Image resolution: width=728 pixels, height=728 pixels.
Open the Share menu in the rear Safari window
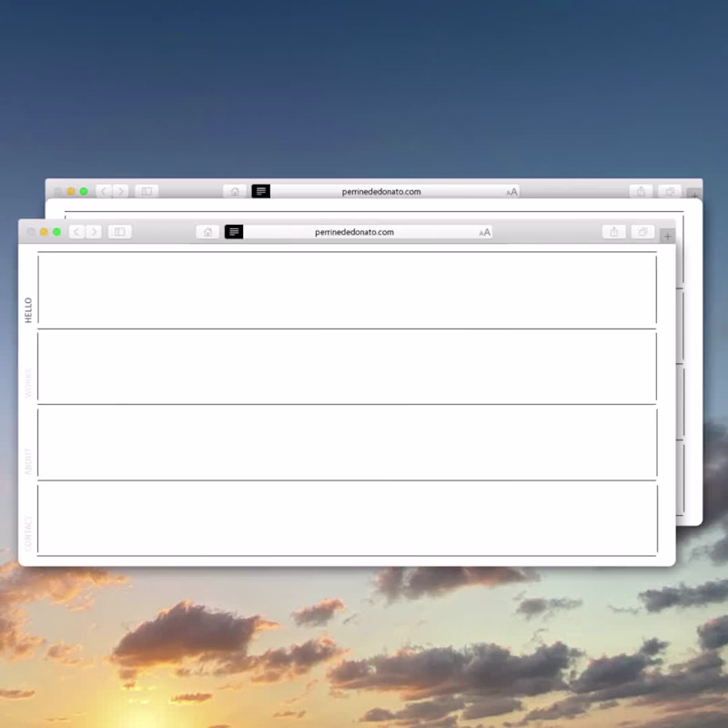pyautogui.click(x=641, y=191)
